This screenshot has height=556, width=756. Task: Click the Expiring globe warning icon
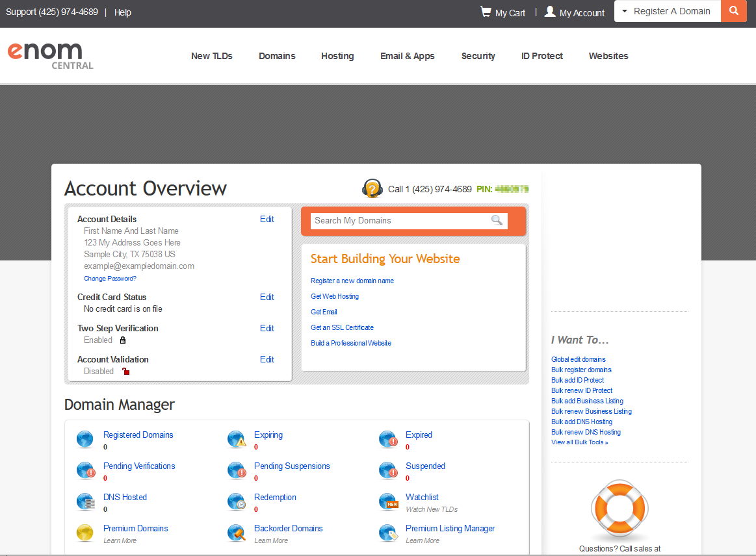[236, 439]
